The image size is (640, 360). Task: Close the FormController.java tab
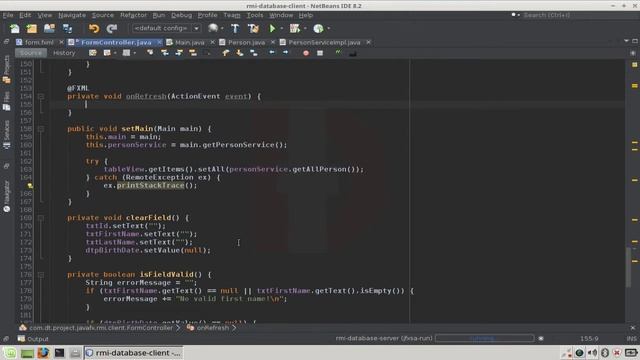(x=159, y=42)
